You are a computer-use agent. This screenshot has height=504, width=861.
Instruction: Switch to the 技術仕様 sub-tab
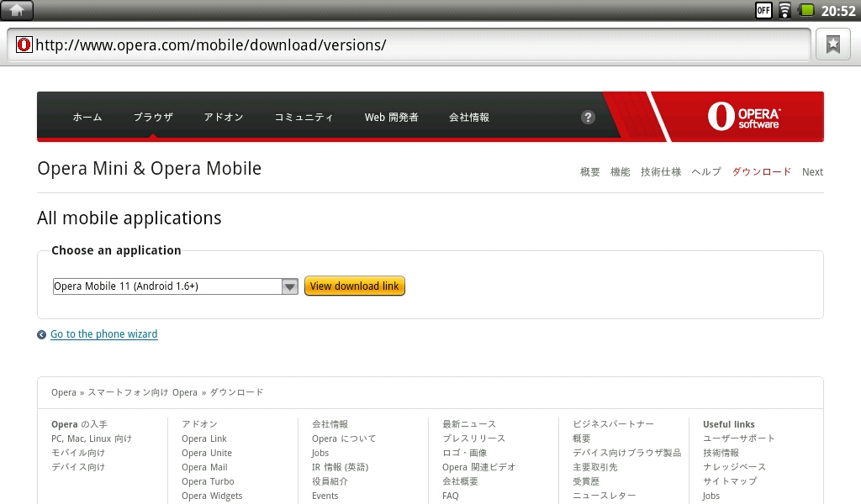pyautogui.click(x=661, y=171)
